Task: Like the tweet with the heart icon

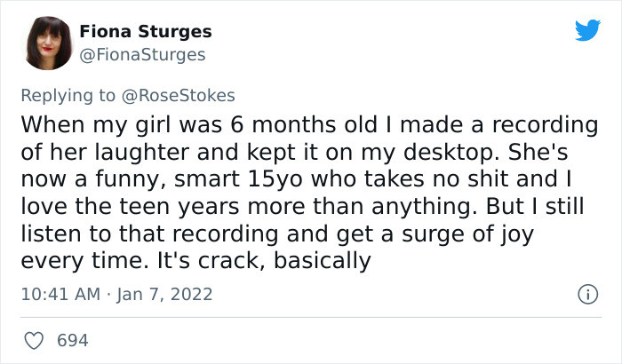Action: 36,340
